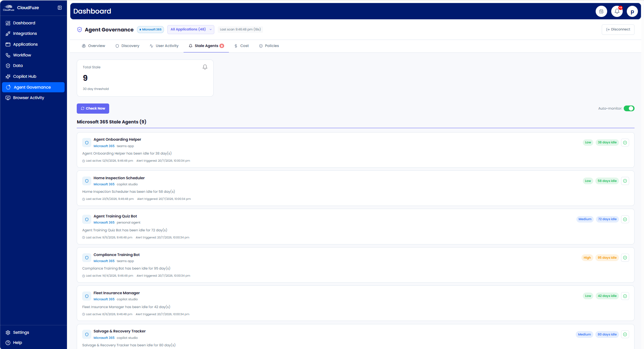Click Microsoft 365 link under Compliance Training Bot
Viewport: 644px width, 349px height.
click(x=104, y=261)
